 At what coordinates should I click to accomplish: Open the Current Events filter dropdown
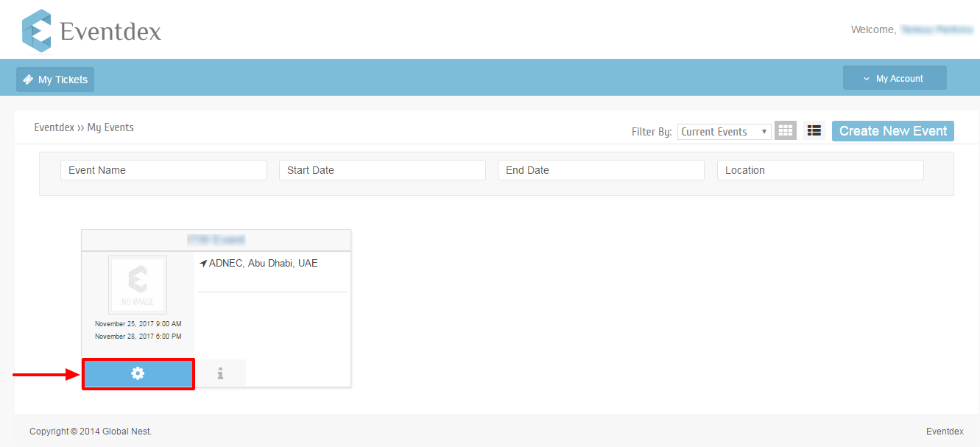pos(725,132)
